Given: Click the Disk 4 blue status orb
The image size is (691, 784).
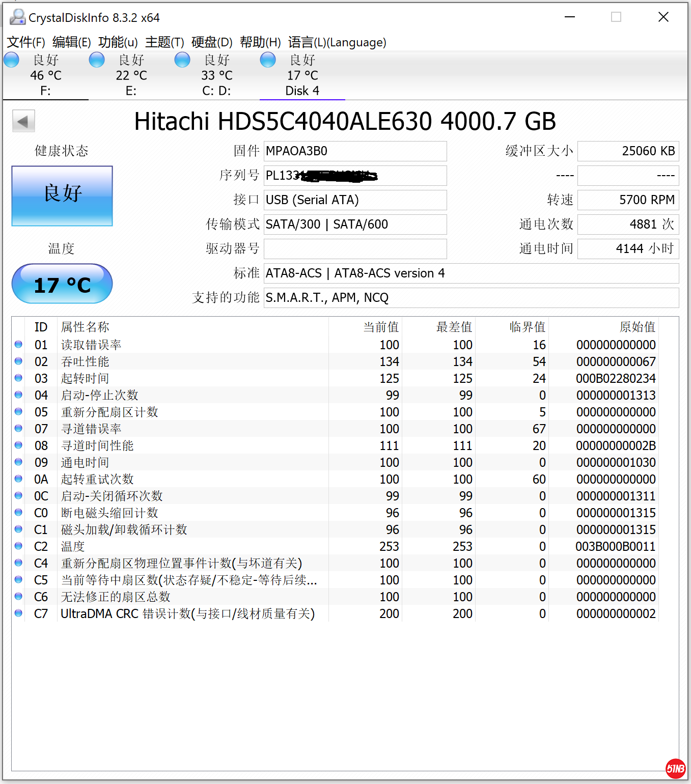Looking at the screenshot, I should [x=268, y=60].
